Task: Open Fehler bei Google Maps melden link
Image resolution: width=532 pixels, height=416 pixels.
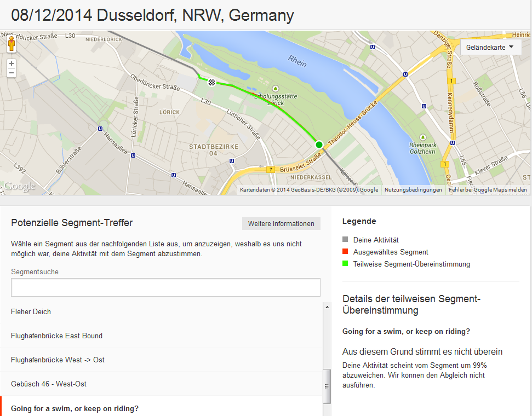Action: coord(488,189)
